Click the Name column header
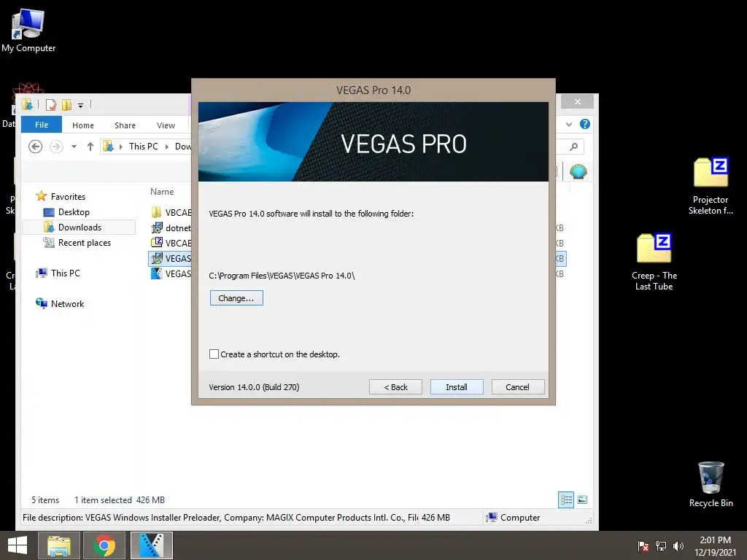Viewport: 747px width, 560px height. coord(162,192)
